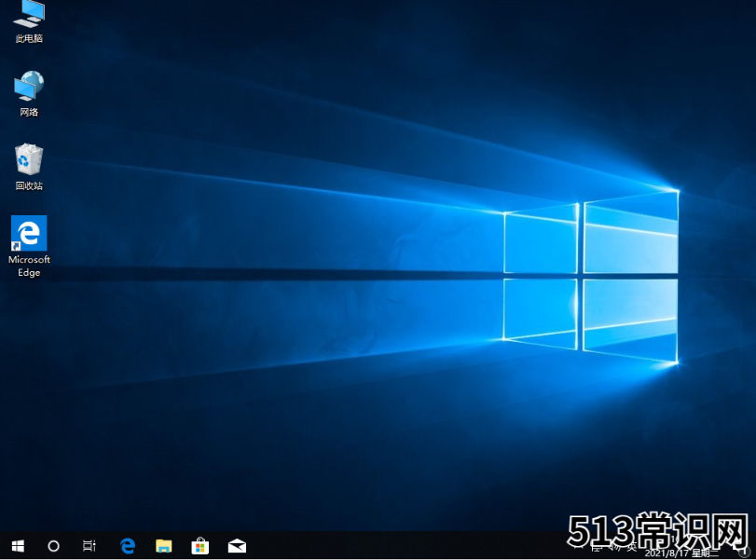Open the Windows Start menu

click(x=18, y=546)
